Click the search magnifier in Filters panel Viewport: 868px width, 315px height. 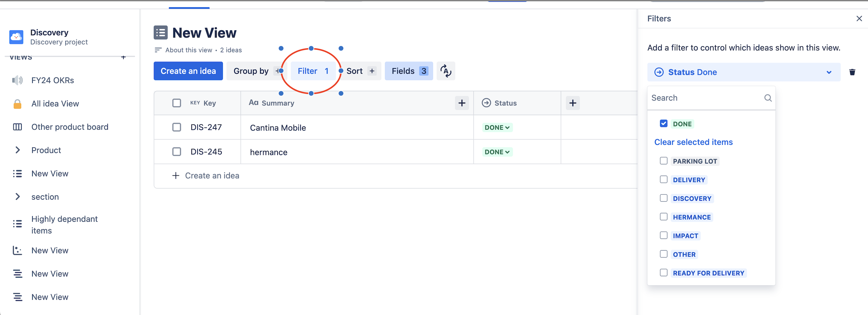[x=768, y=98]
